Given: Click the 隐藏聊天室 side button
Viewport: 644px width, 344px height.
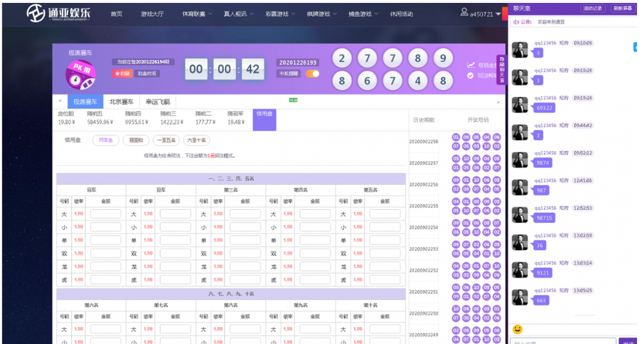Looking at the screenshot, I should pyautogui.click(x=502, y=70).
